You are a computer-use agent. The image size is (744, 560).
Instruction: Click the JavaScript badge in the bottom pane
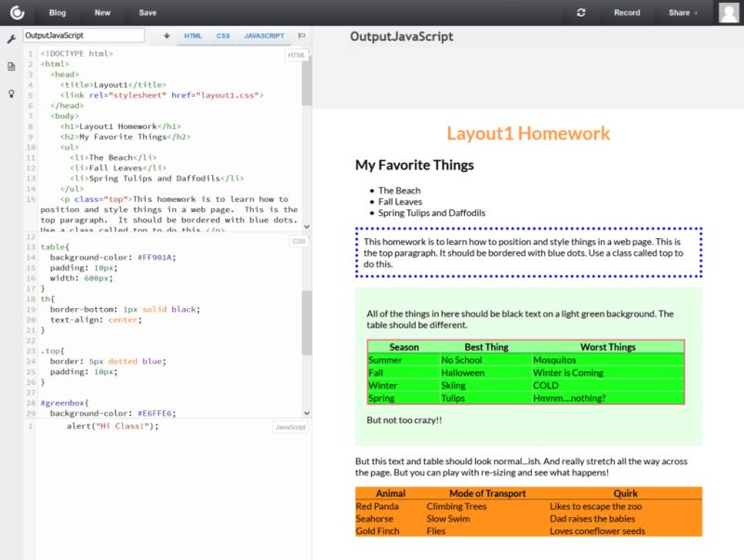click(x=289, y=426)
